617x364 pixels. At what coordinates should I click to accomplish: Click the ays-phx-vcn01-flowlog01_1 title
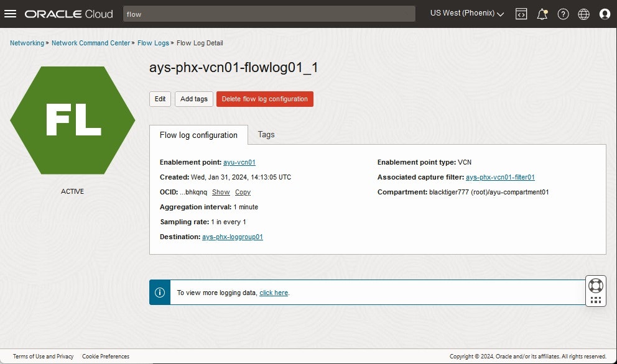[x=233, y=68]
